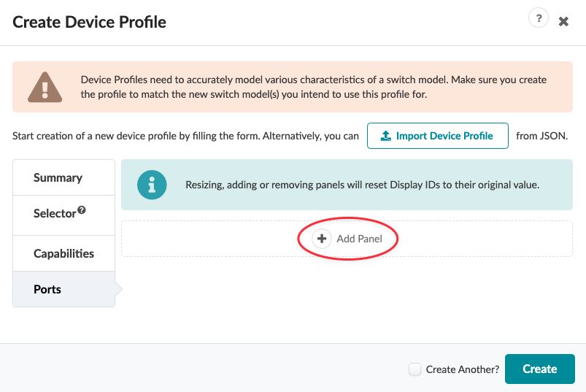
Task: Click the Create Device Profile title
Action: click(89, 22)
